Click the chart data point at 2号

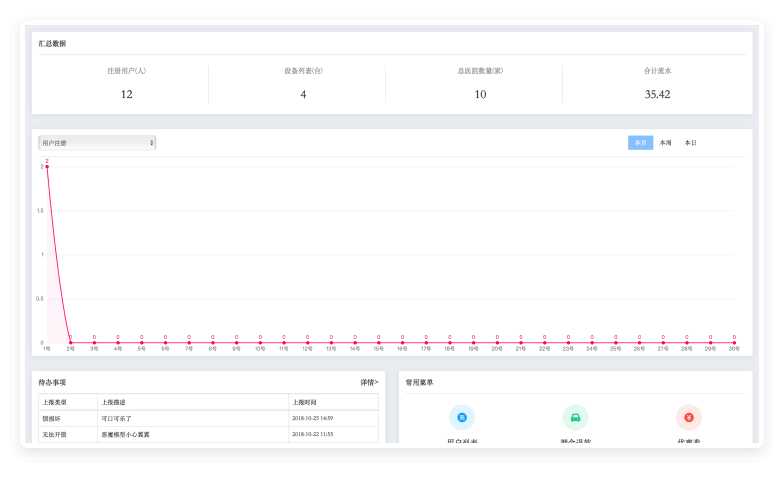click(70, 343)
